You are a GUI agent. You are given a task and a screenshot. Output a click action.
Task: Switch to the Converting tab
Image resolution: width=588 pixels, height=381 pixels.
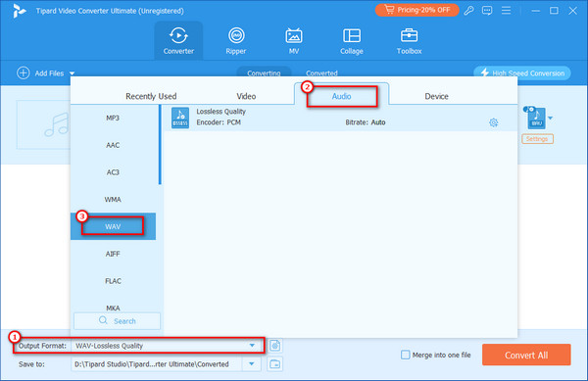264,73
